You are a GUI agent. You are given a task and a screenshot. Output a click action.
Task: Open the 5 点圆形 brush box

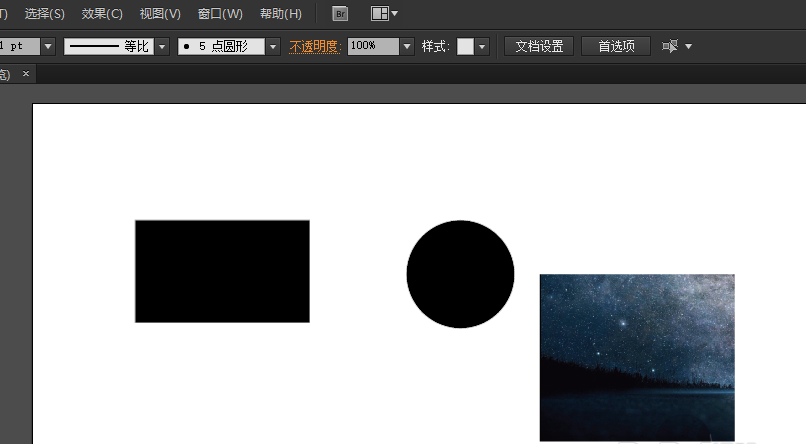[222, 46]
